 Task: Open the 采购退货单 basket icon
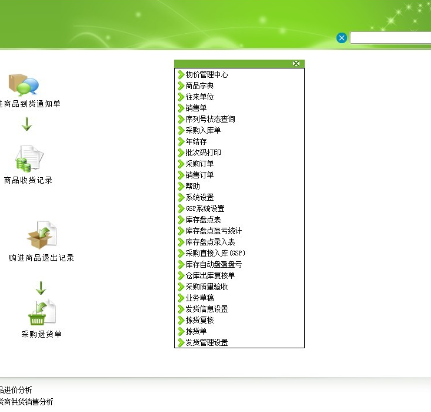[42, 312]
